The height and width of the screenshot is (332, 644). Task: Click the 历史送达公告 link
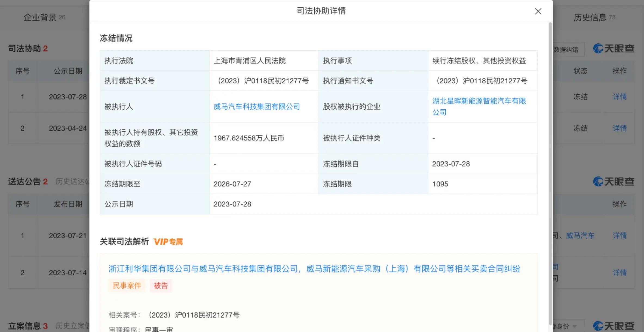72,182
